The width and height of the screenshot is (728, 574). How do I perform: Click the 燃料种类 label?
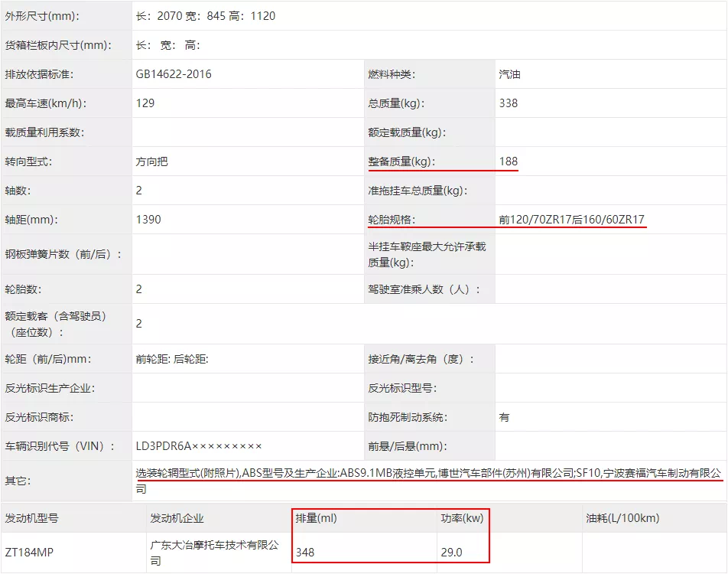pyautogui.click(x=392, y=74)
